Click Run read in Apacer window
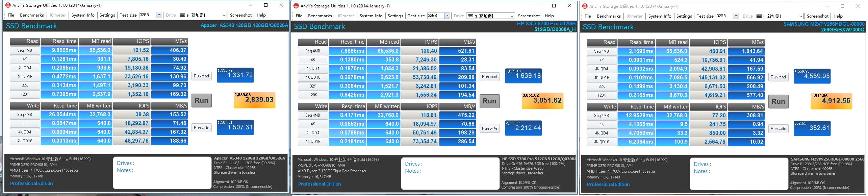The width and height of the screenshot is (868, 196). pyautogui.click(x=201, y=76)
